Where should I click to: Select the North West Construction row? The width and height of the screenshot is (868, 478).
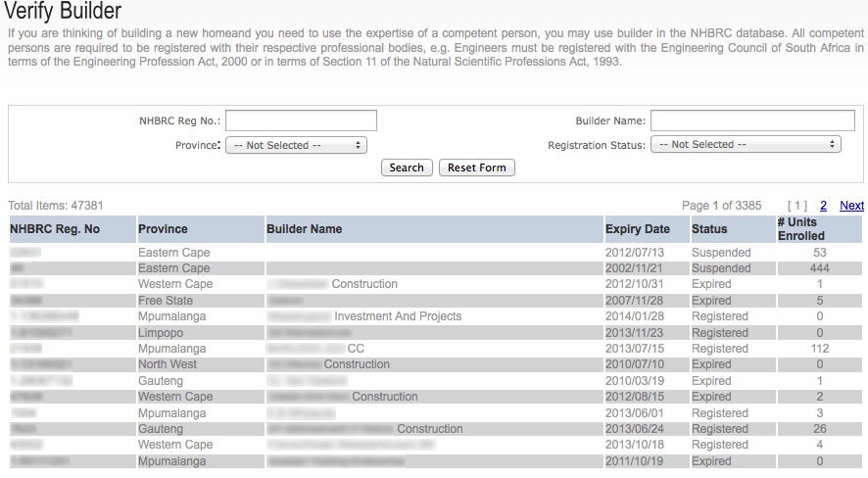pos(436,364)
